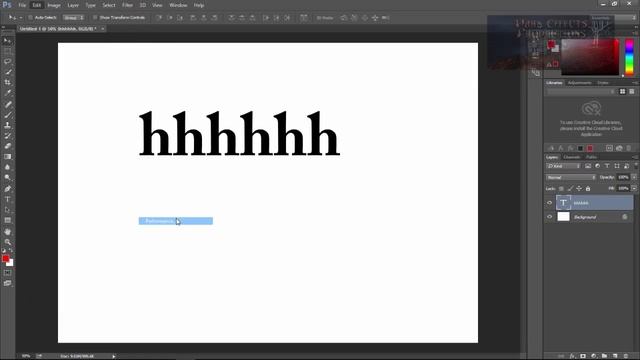640x360 pixels.
Task: Click the Opacity value field
Action: (623, 177)
